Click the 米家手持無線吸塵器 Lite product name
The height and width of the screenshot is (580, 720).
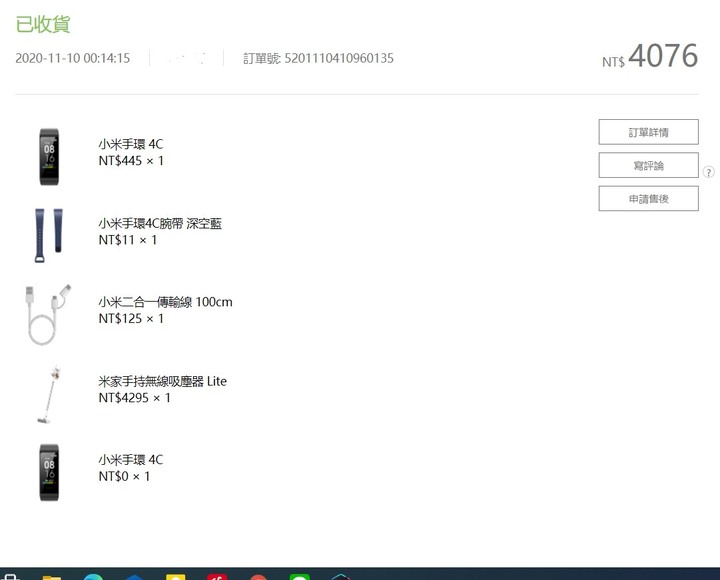click(x=163, y=381)
